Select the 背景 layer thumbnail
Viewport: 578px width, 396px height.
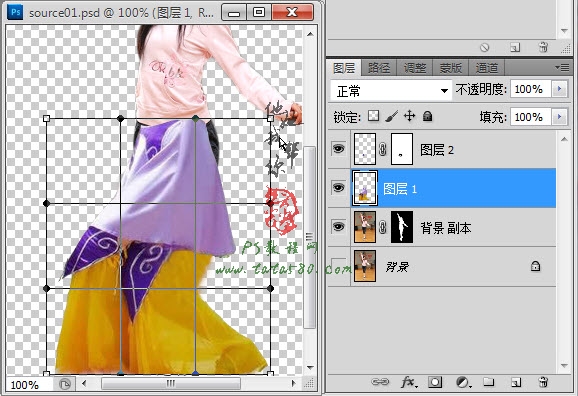point(365,266)
